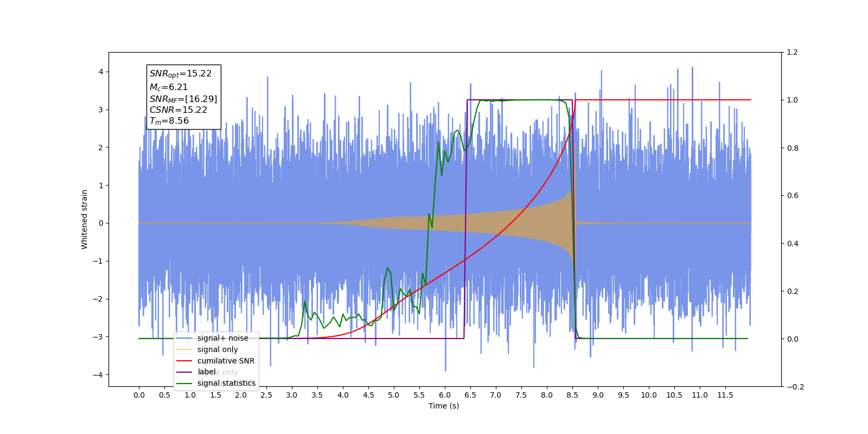Screen dimensions: 868x434
Task: Click the Mc=6.21 annotation text
Action: 169,87
